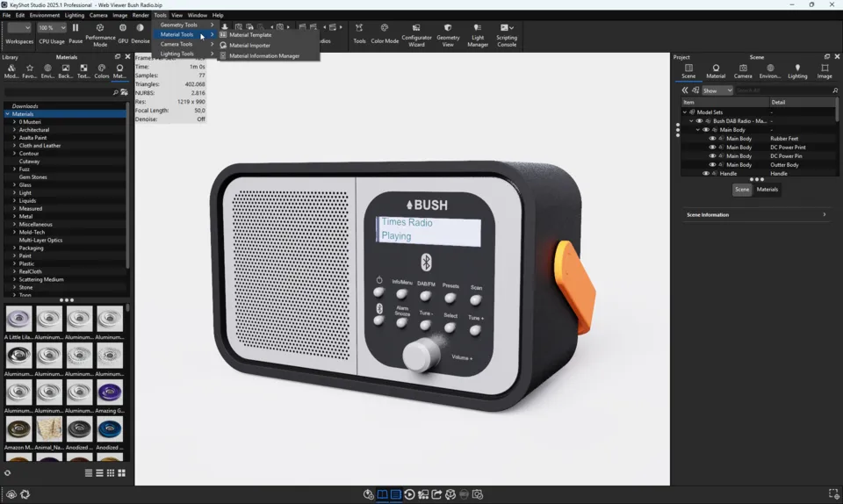Switch library to list view

(x=88, y=473)
